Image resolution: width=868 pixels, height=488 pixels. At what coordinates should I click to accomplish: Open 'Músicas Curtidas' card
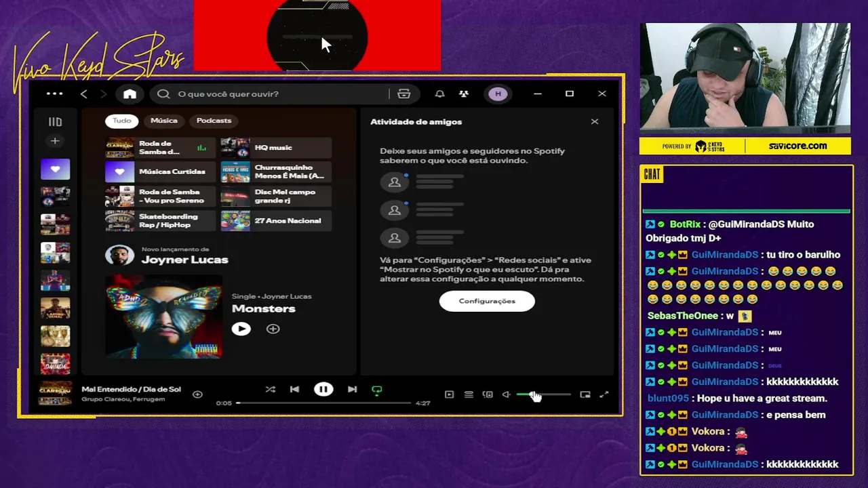tap(160, 171)
